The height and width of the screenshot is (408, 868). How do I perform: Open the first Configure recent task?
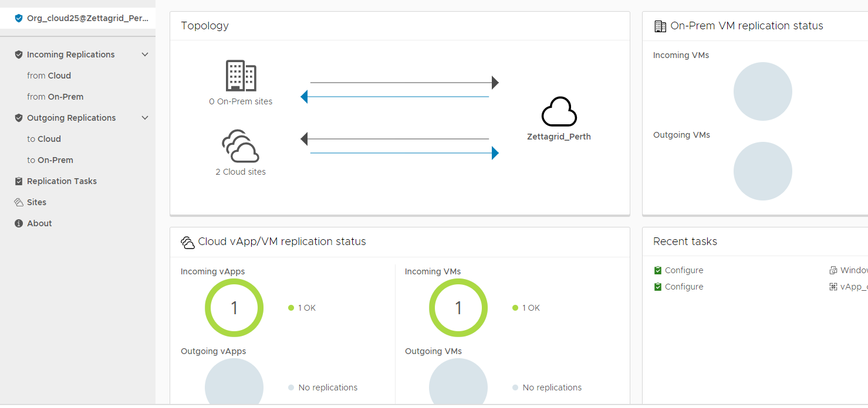tap(684, 270)
